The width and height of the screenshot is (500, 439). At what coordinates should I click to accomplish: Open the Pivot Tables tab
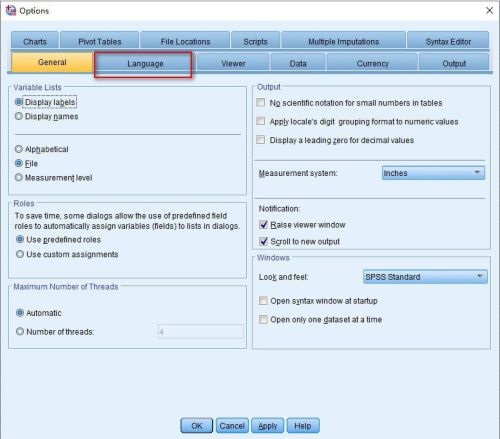click(99, 41)
